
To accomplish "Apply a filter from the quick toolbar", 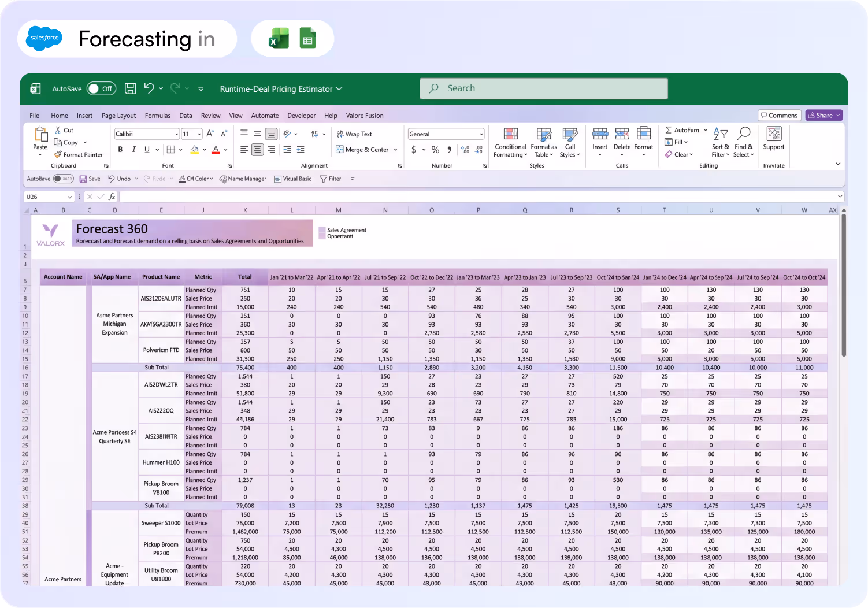I will (330, 179).
